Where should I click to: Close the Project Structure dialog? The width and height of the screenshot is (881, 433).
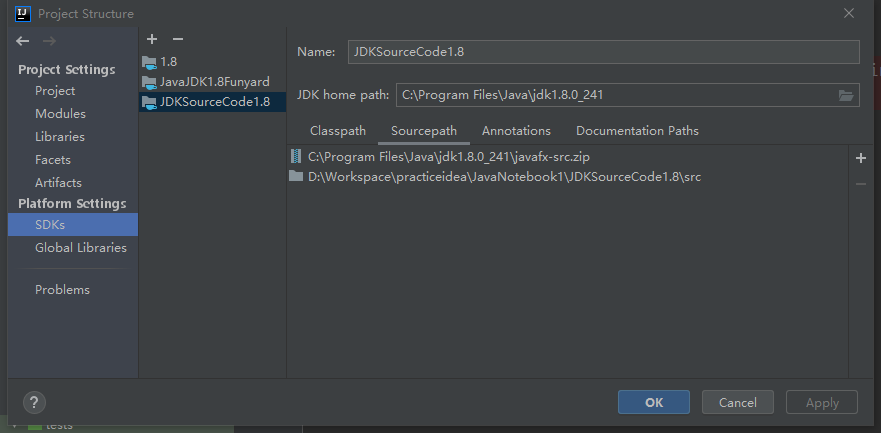click(x=849, y=13)
